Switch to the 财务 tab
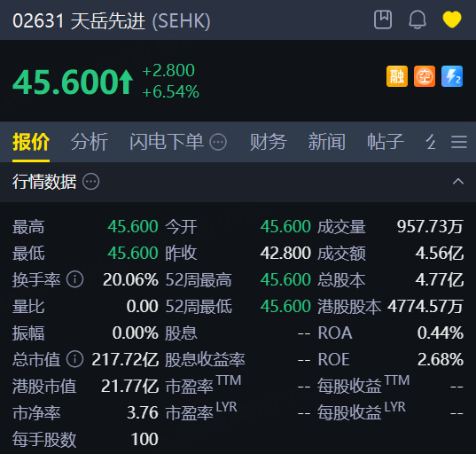This screenshot has width=476, height=454. point(268,142)
